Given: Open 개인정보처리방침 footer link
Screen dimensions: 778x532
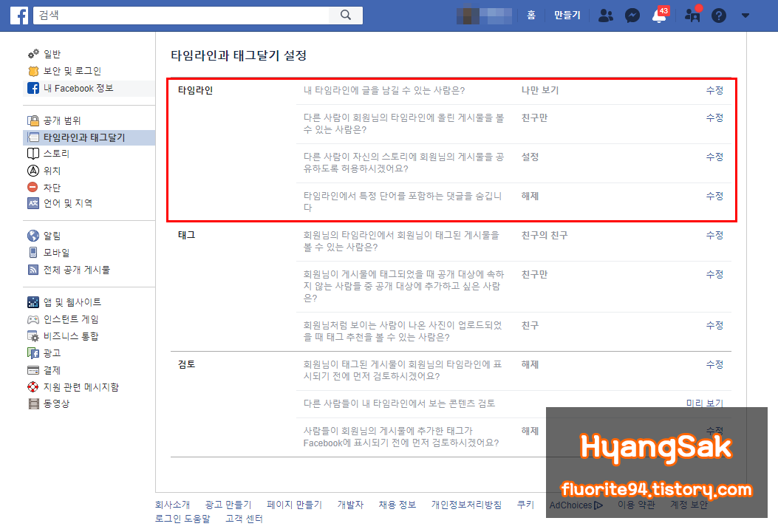Looking at the screenshot, I should coord(466,505).
